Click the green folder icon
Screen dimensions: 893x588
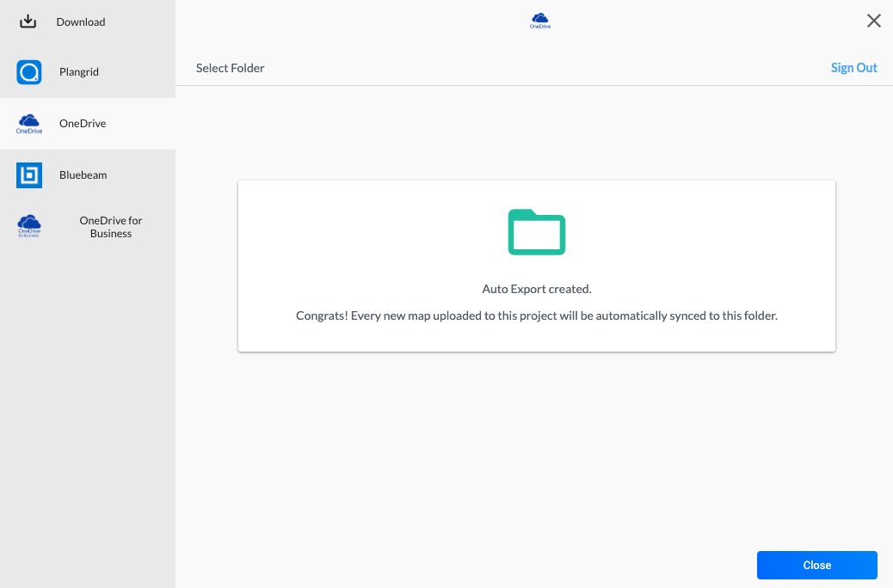(x=536, y=232)
